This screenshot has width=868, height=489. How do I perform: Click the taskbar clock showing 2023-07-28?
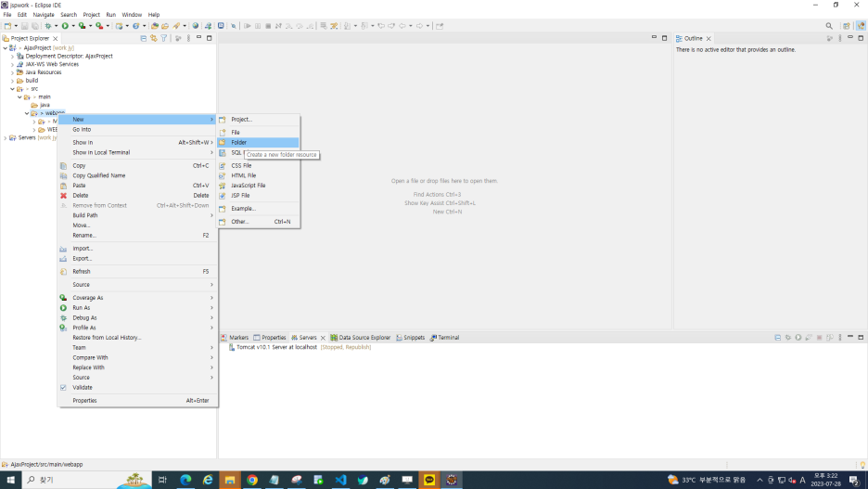(x=825, y=480)
